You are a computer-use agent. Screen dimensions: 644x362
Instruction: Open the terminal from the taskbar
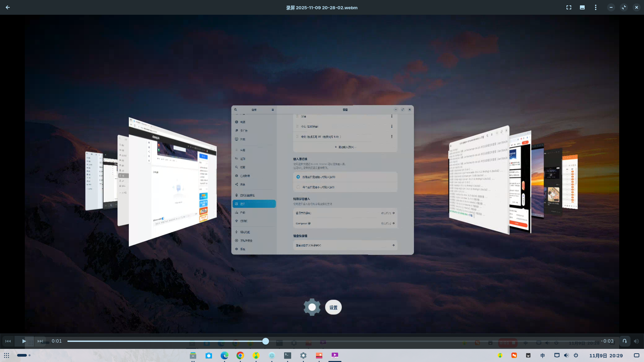tap(287, 356)
